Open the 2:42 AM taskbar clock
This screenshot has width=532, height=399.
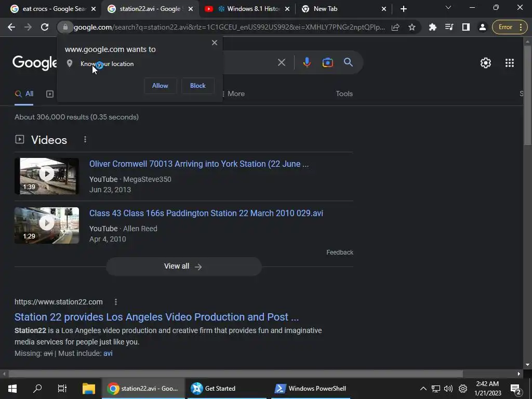click(487, 389)
